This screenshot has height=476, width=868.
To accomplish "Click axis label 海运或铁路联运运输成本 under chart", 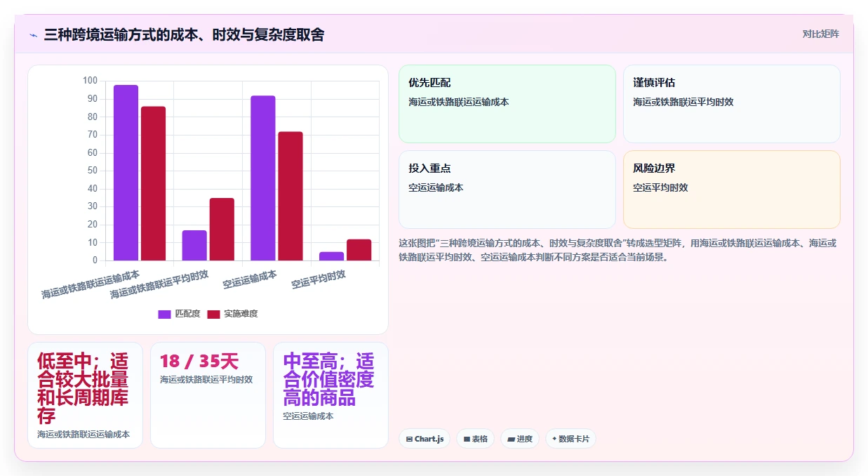I will point(91,284).
